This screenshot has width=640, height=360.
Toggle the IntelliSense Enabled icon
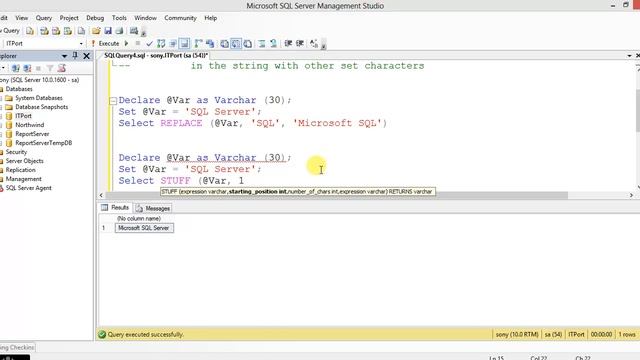[184, 43]
